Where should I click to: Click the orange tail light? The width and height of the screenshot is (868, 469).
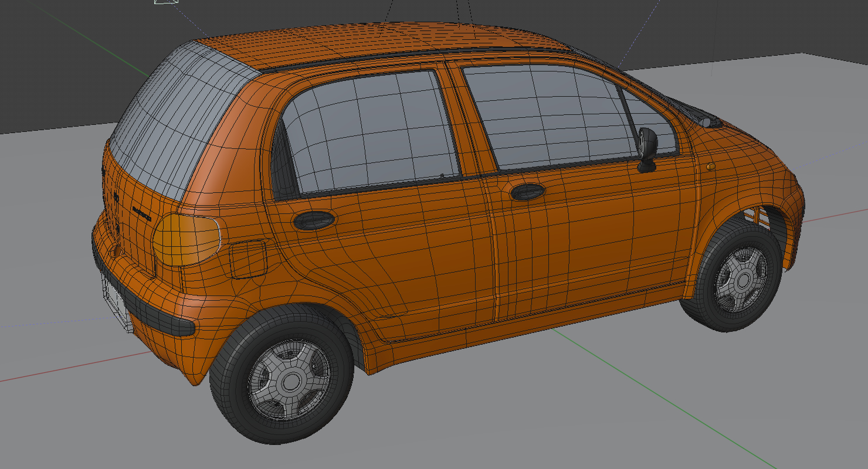(186, 240)
